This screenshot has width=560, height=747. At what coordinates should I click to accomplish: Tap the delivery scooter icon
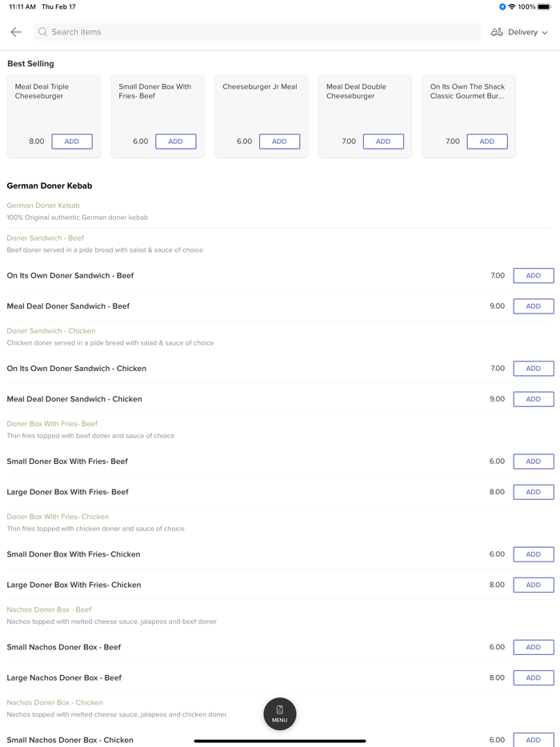(497, 32)
